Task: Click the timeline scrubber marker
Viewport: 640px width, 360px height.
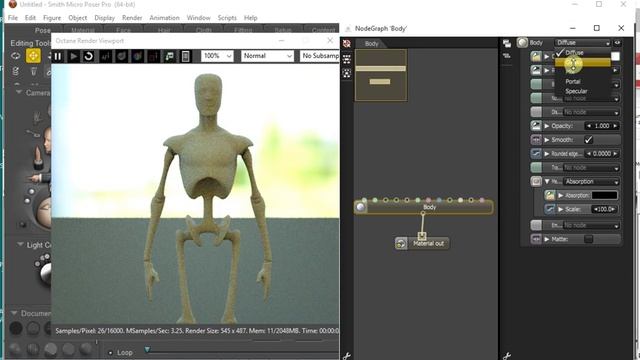Action: pos(147,350)
